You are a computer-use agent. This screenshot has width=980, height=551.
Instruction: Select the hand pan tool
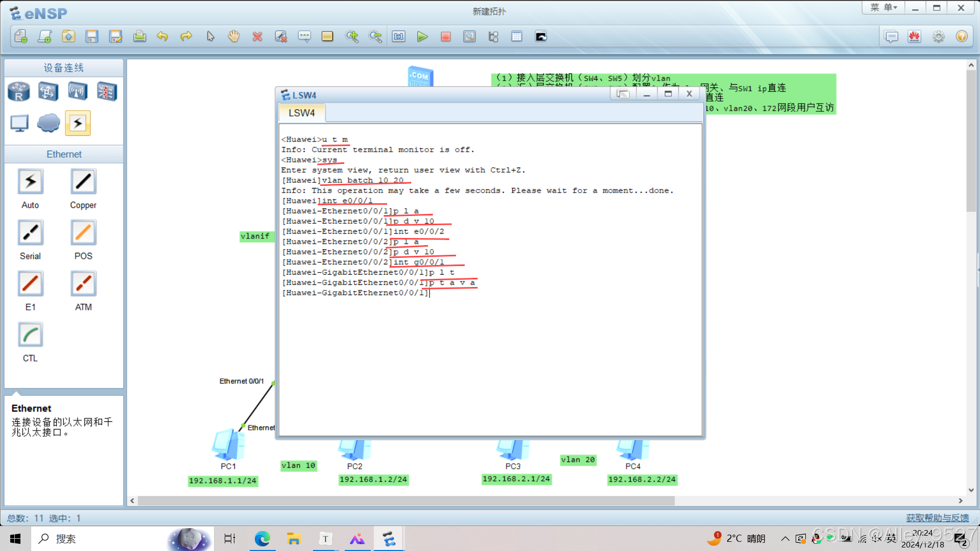[x=234, y=36]
